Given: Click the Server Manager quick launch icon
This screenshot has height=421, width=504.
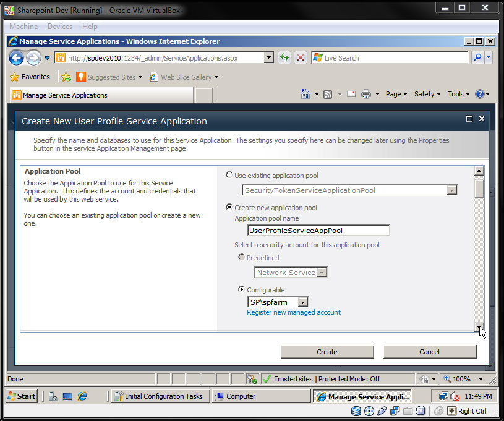Looking at the screenshot, I should [53, 396].
